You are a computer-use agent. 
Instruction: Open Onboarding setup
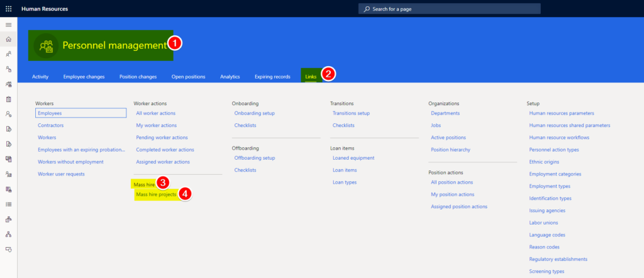pos(255,113)
